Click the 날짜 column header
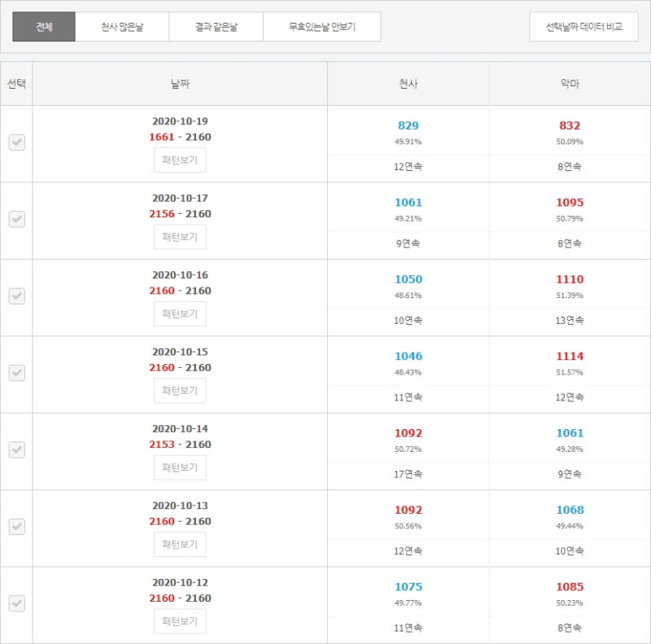 pyautogui.click(x=180, y=84)
